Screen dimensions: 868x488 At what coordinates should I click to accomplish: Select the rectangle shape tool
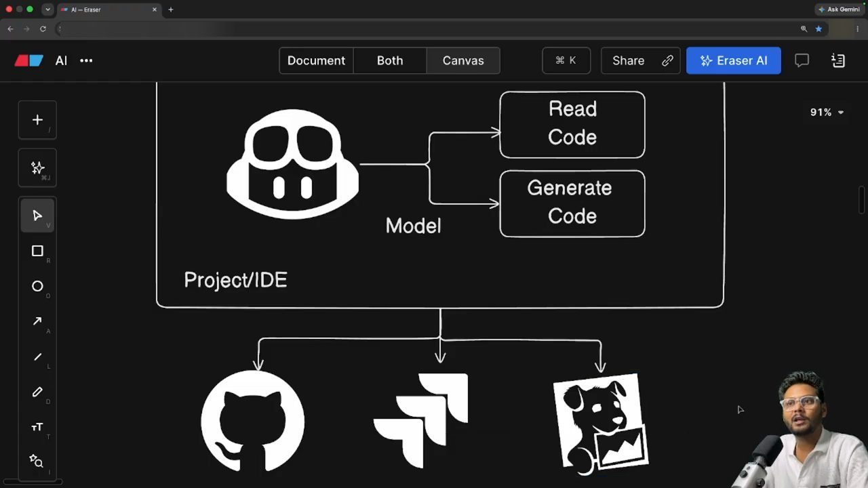(37, 251)
